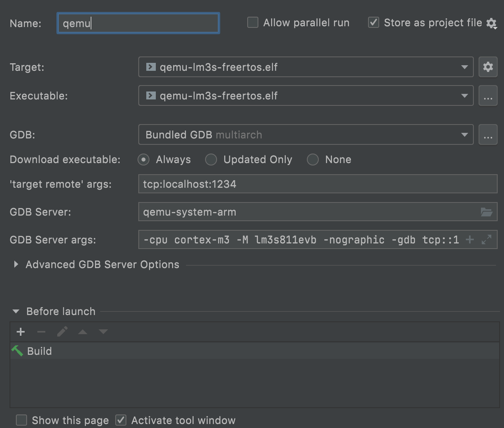Enable the Allow parallel run checkbox
504x428 pixels.
[253, 22]
